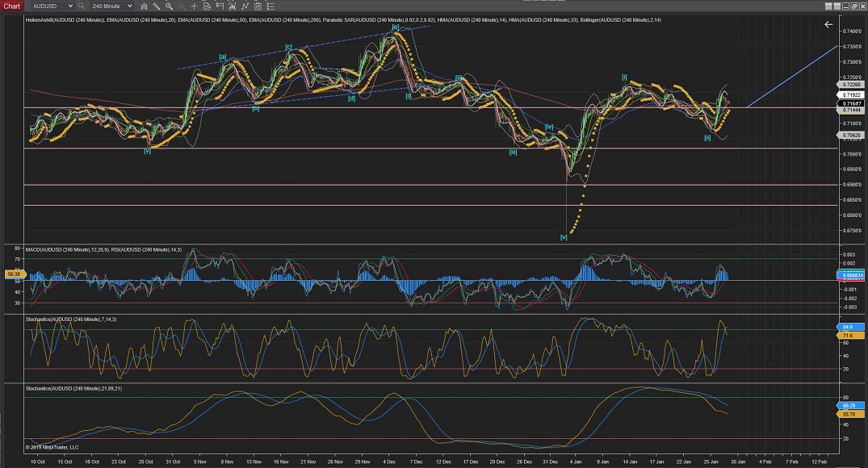This screenshot has width=868, height=468.
Task: Expand the 240 Minute interval dropdown
Action: [111, 6]
